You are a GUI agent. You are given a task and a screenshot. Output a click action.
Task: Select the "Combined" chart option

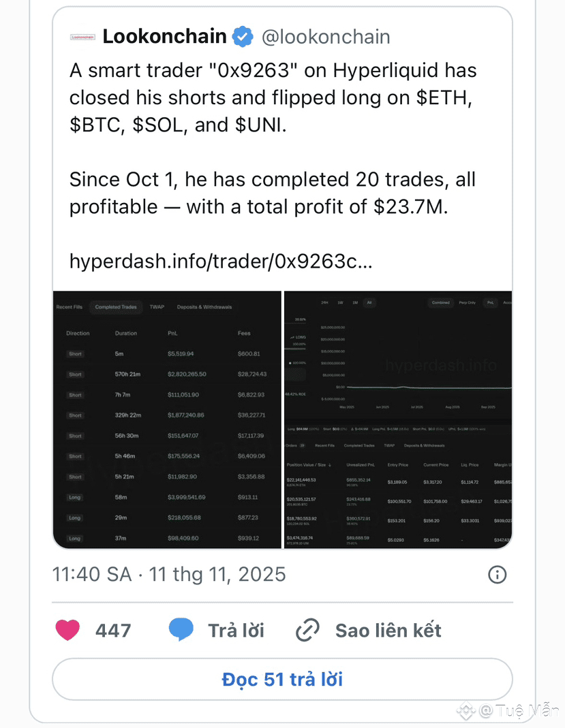(x=440, y=302)
